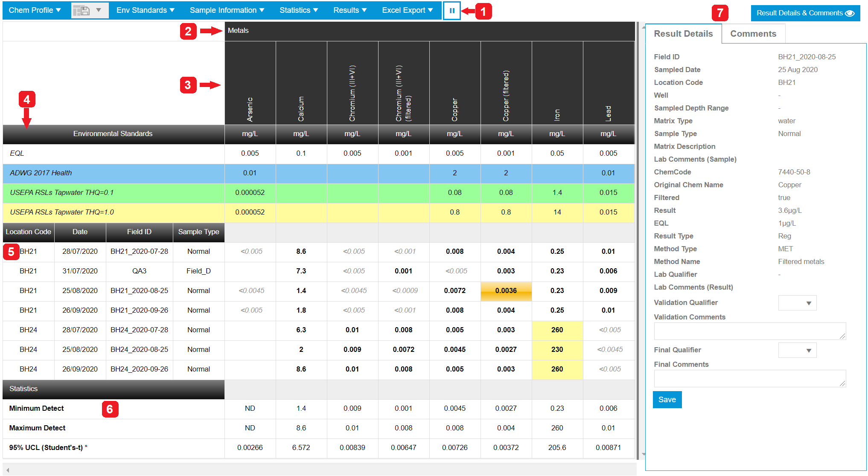The width and height of the screenshot is (868, 476).
Task: Open the Statistics menu
Action: coord(298,10)
